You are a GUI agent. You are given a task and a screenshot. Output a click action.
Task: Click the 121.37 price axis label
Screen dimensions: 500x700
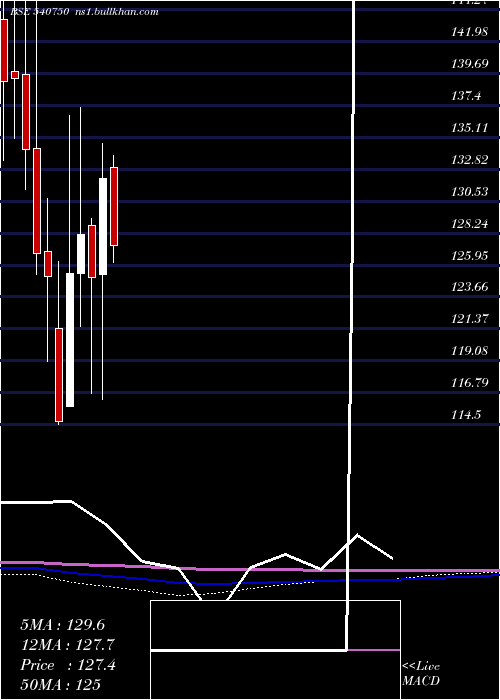click(x=469, y=319)
